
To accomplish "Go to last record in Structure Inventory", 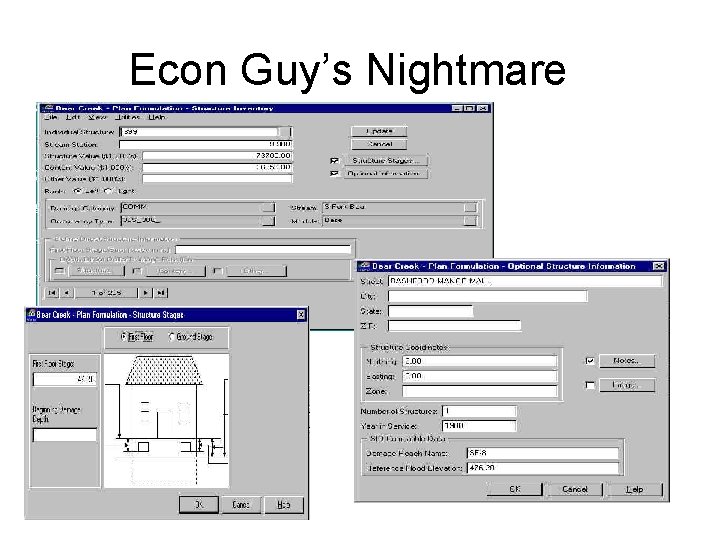I will (x=161, y=292).
